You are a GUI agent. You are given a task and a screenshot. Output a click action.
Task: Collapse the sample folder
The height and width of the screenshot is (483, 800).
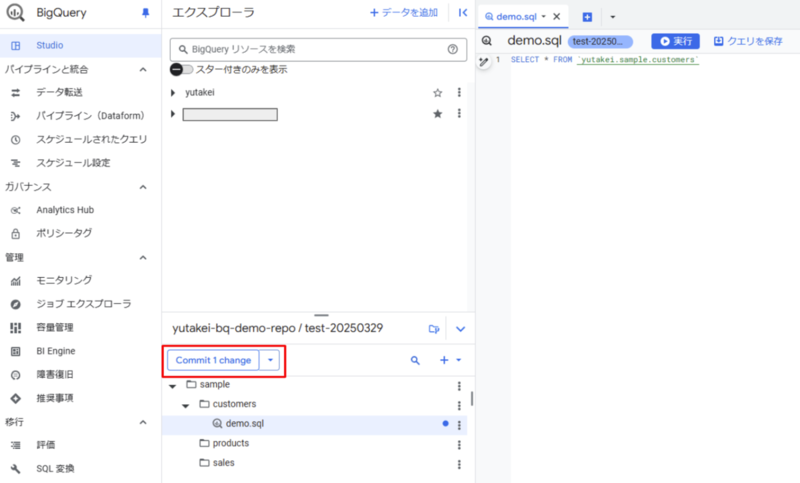[173, 386]
